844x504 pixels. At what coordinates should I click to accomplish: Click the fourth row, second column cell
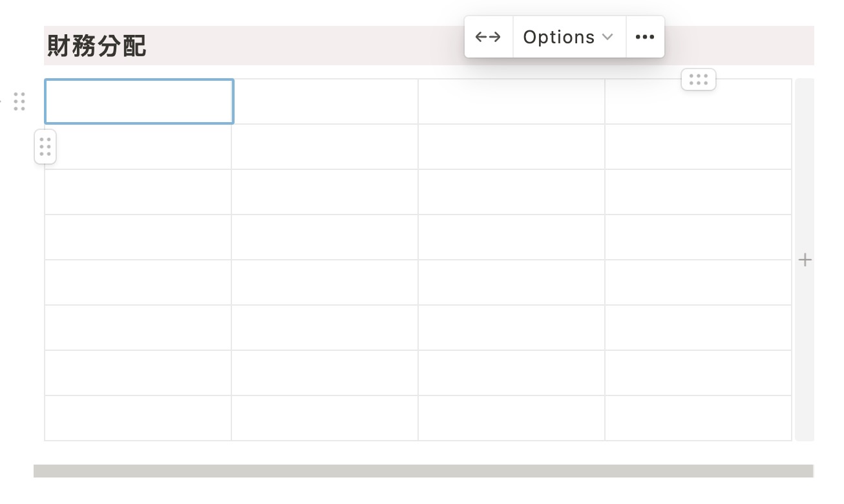[325, 237]
